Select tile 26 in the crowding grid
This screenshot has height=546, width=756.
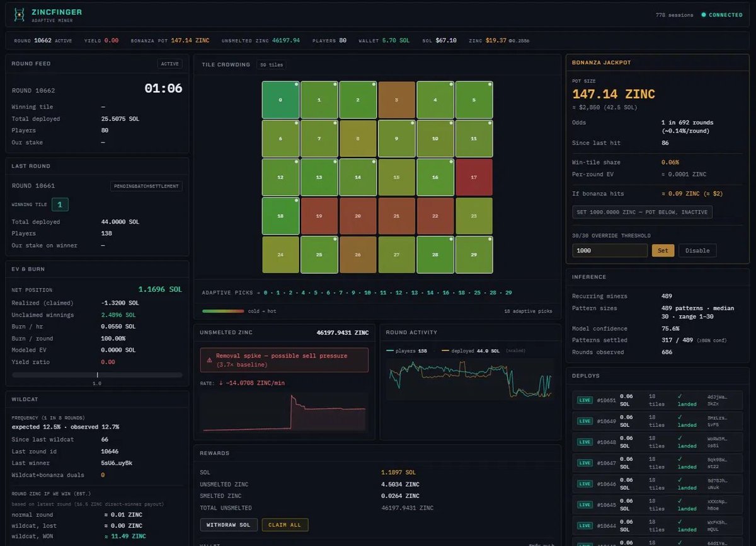[x=358, y=255]
